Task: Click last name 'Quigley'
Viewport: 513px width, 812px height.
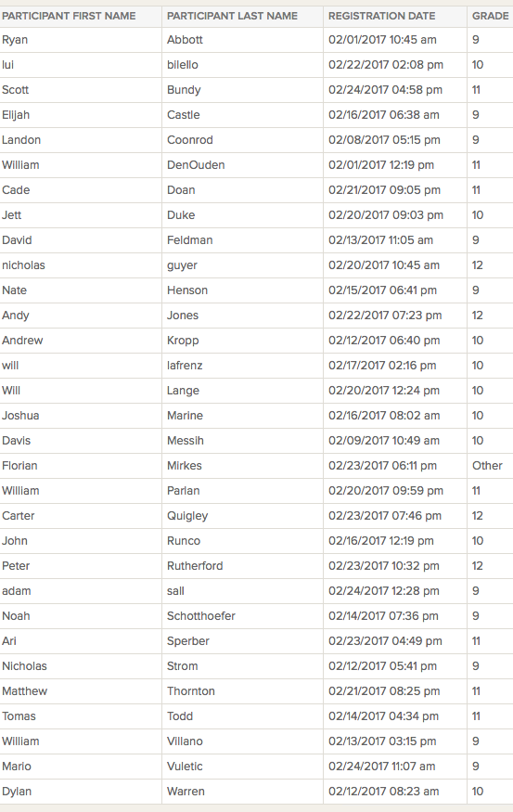Action: (x=187, y=516)
